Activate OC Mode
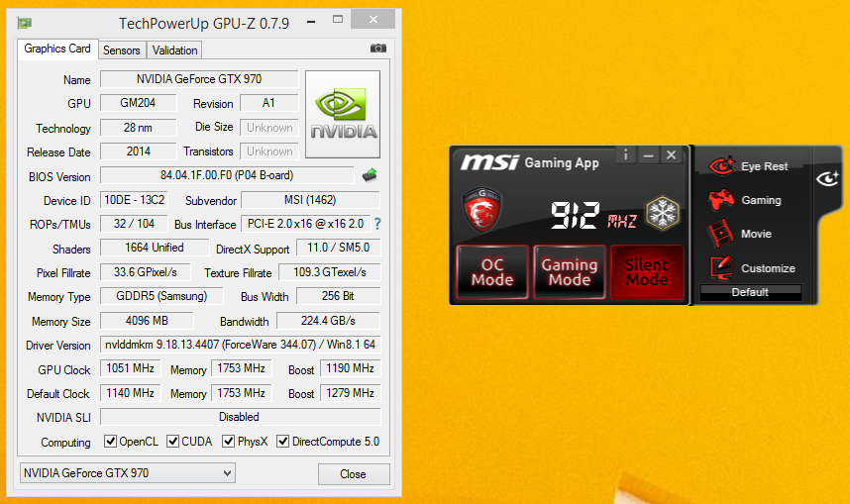 492,272
